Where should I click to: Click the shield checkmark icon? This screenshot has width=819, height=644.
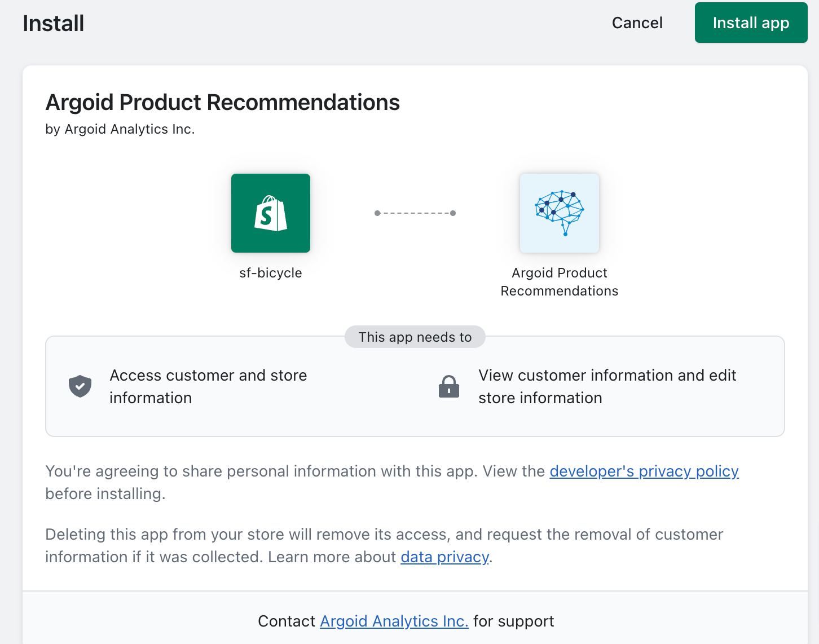pyautogui.click(x=80, y=386)
